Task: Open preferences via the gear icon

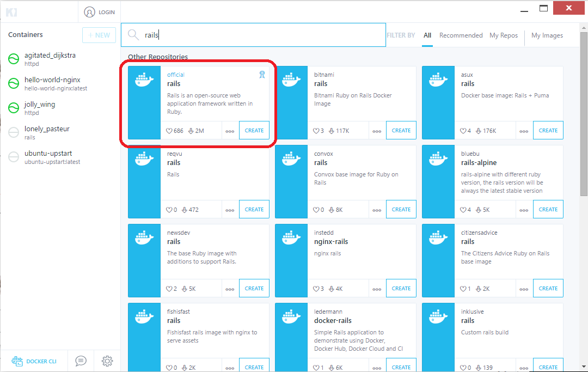Action: coord(107,361)
